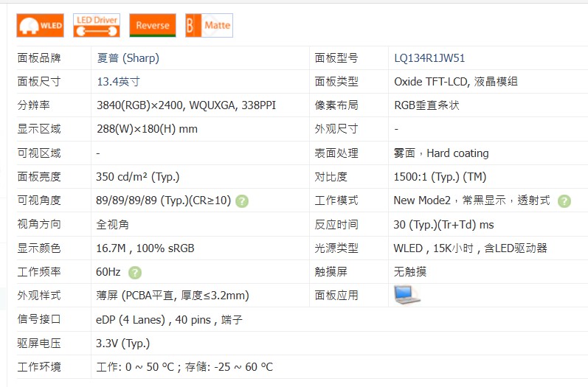Image resolution: width=588 pixels, height=387 pixels.
Task: Click the 350 cd/m² brightness value
Action: (137, 177)
